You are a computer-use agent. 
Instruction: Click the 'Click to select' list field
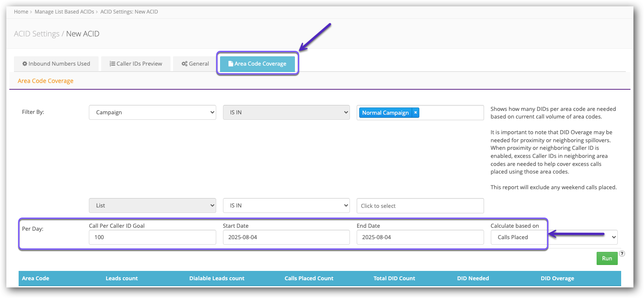point(420,206)
